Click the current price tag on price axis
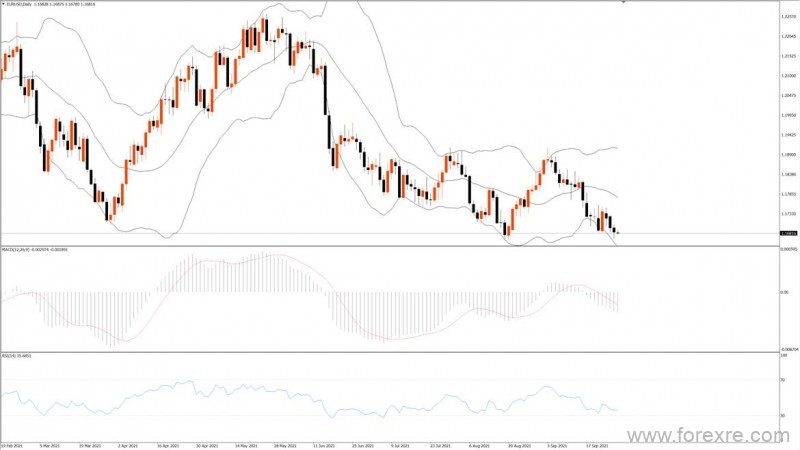 pyautogui.click(x=789, y=233)
